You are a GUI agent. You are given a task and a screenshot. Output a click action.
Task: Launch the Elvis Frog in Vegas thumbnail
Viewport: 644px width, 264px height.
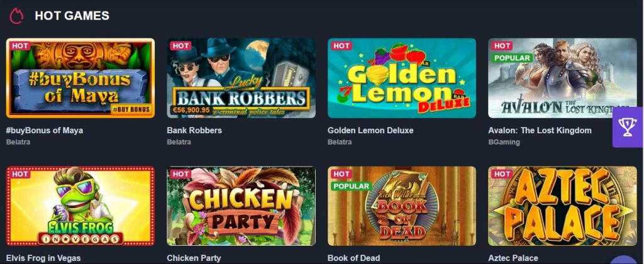pos(80,206)
